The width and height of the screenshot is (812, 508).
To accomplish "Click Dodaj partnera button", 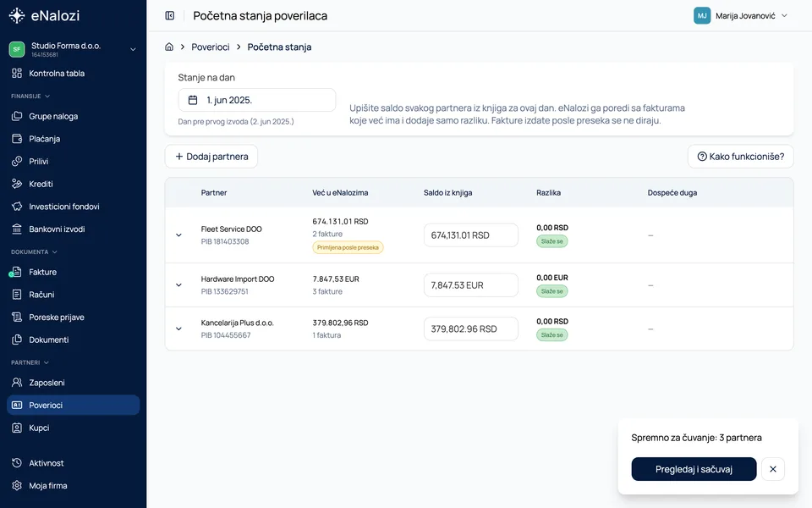I will click(211, 157).
